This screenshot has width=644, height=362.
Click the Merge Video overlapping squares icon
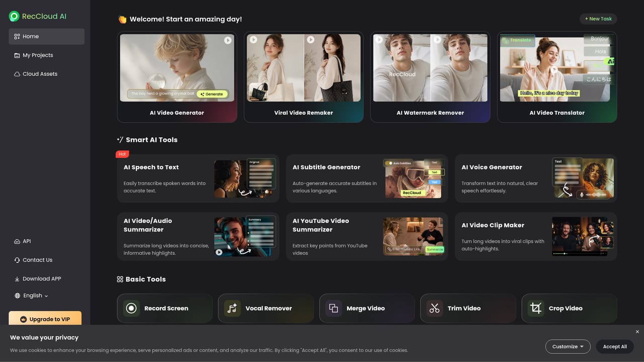click(334, 308)
